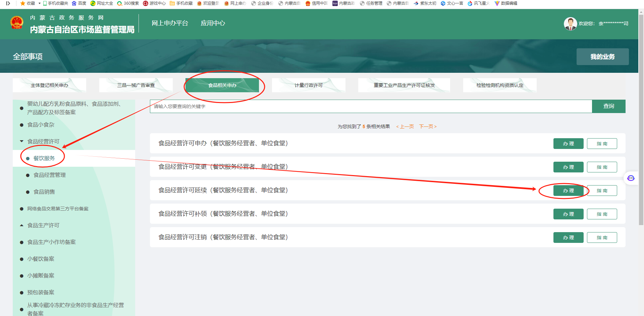Click 办理 for 食品经营许可延续

click(568, 191)
